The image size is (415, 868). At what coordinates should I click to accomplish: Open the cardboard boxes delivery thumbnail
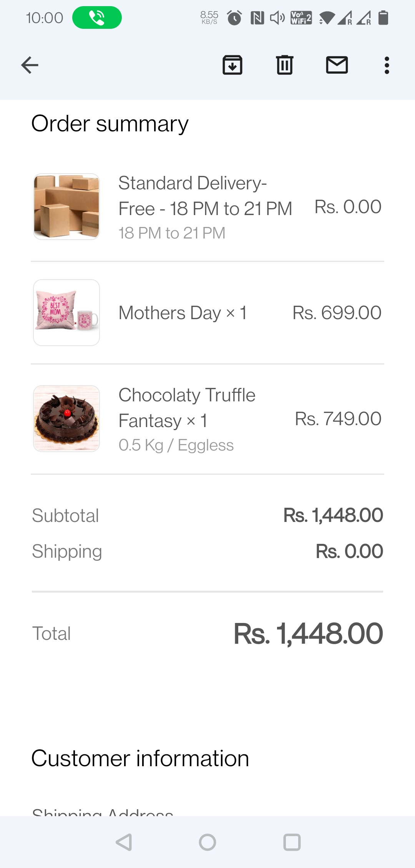click(x=66, y=207)
